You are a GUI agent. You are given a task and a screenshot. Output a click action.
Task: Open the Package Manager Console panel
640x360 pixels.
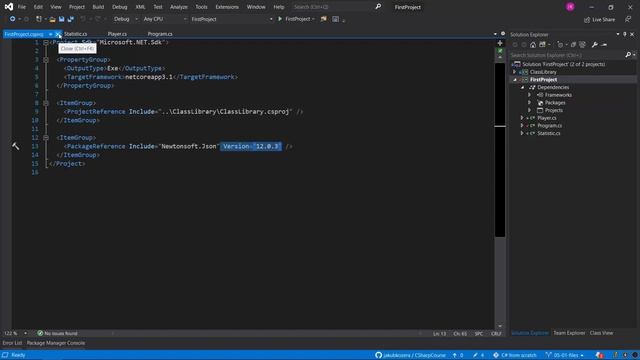56,343
